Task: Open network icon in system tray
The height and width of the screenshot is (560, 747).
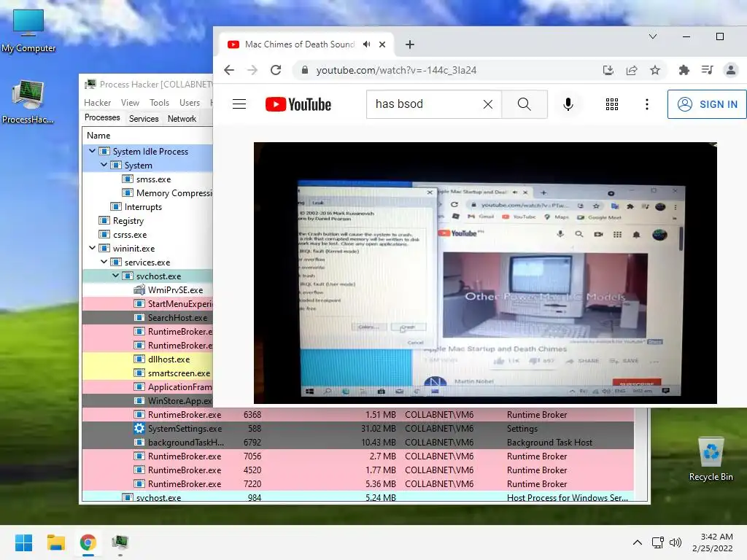Action: tap(658, 542)
